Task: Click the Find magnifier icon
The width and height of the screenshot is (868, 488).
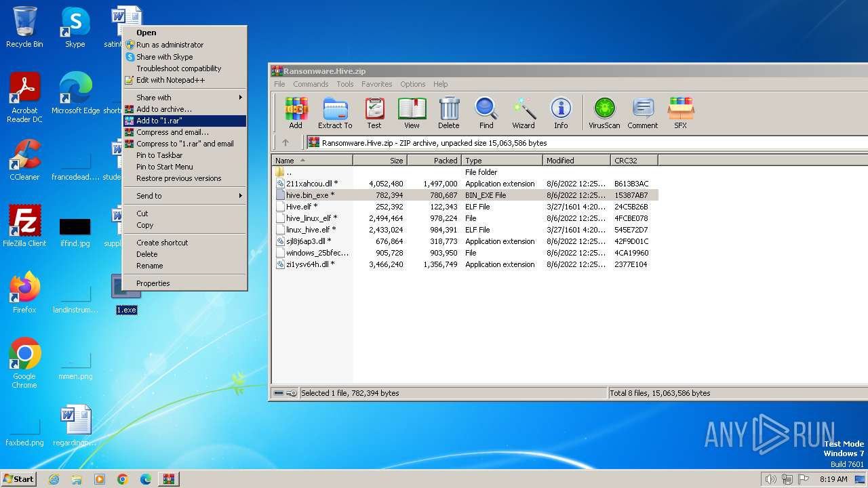Action: click(x=486, y=113)
